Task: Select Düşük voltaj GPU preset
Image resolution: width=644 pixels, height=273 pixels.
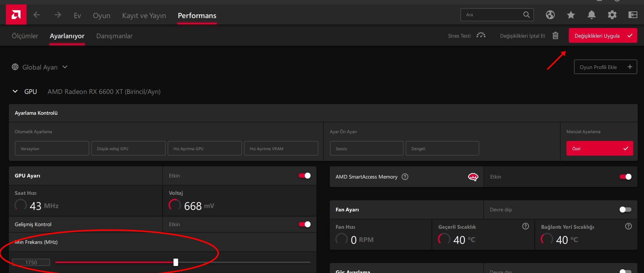Action: click(x=128, y=148)
